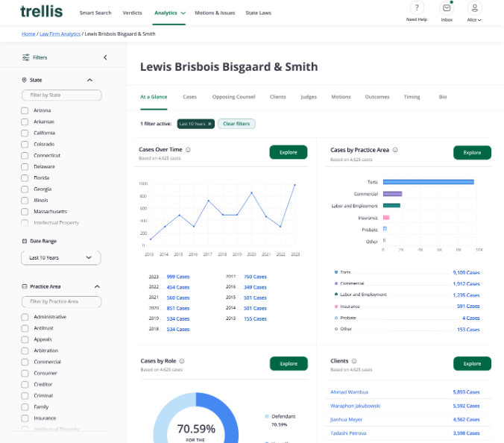
Task: Check the Insurance practice area checkbox
Action: point(25,418)
